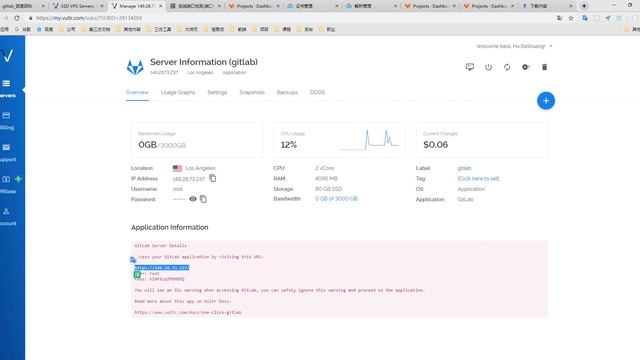Close the Manage 149.28 browser tab
This screenshot has width=640, height=360.
tap(160, 6)
